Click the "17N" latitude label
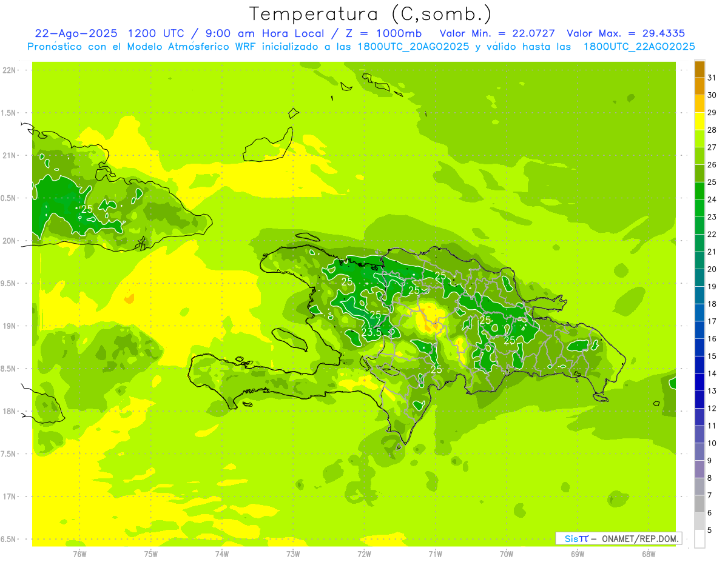Image resolution: width=728 pixels, height=562 pixels. pyautogui.click(x=9, y=497)
